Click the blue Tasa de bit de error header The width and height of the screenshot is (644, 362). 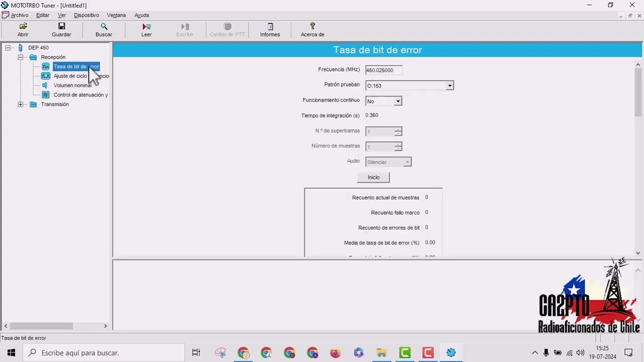click(377, 50)
